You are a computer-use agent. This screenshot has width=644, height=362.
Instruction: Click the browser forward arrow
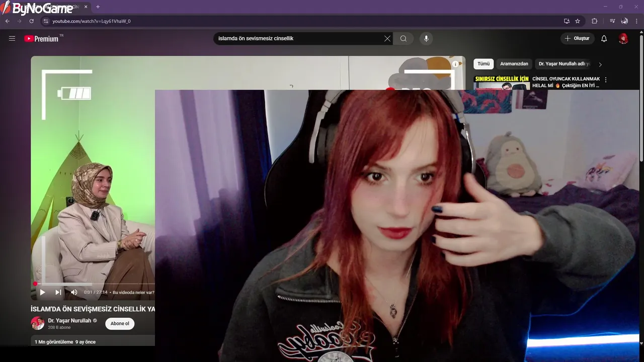click(19, 21)
